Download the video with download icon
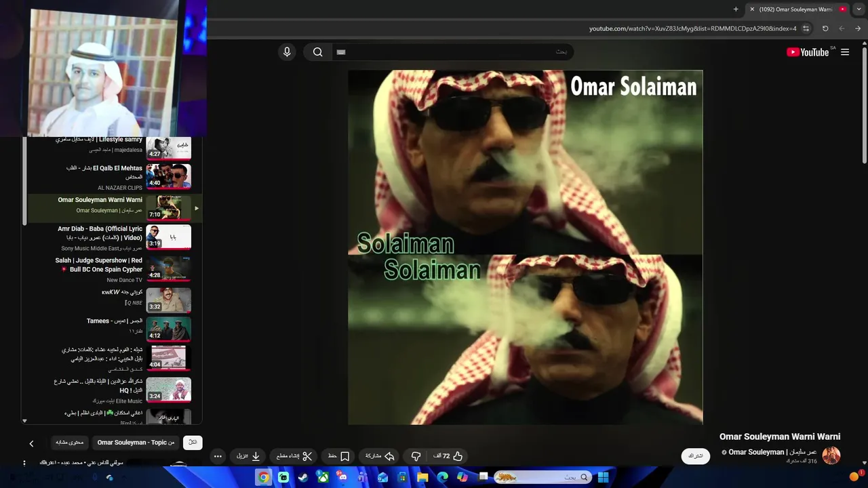 (x=248, y=456)
